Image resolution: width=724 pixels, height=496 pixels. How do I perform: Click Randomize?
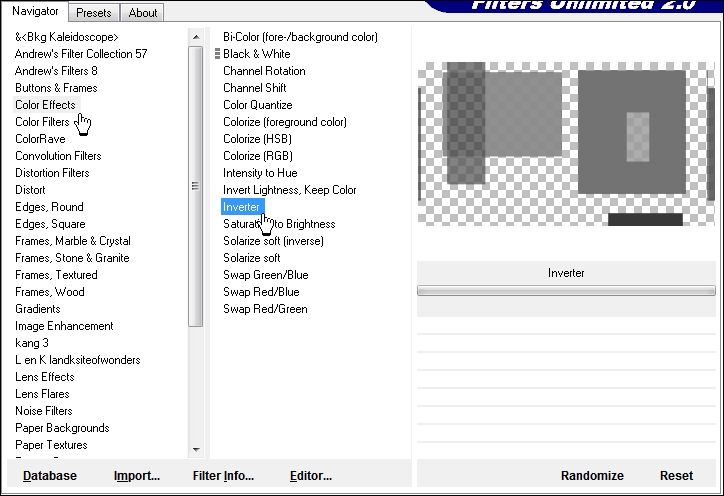592,476
